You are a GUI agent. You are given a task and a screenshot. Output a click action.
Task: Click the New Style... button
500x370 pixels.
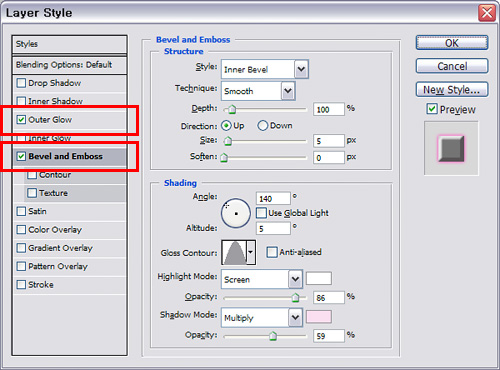[452, 89]
